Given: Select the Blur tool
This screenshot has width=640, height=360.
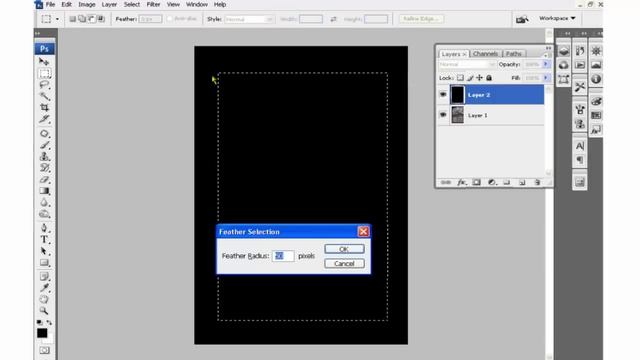Looking at the screenshot, I should coord(44,202).
